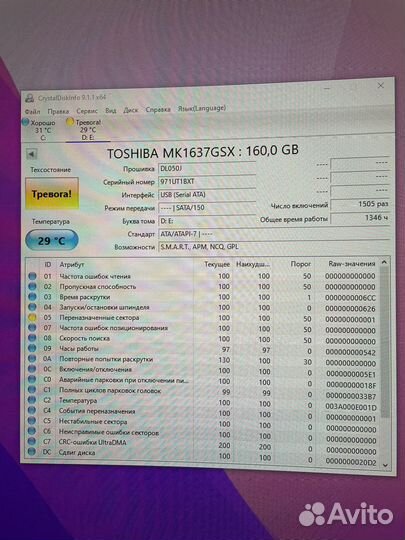The height and width of the screenshot is (540, 405).
Task: Select the Часы работы row
Action: [x=202, y=350]
